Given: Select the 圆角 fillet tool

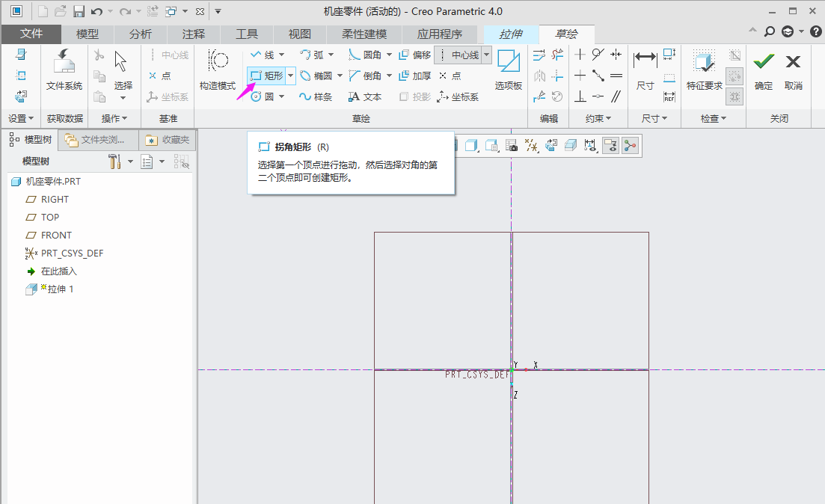Looking at the screenshot, I should tap(365, 55).
